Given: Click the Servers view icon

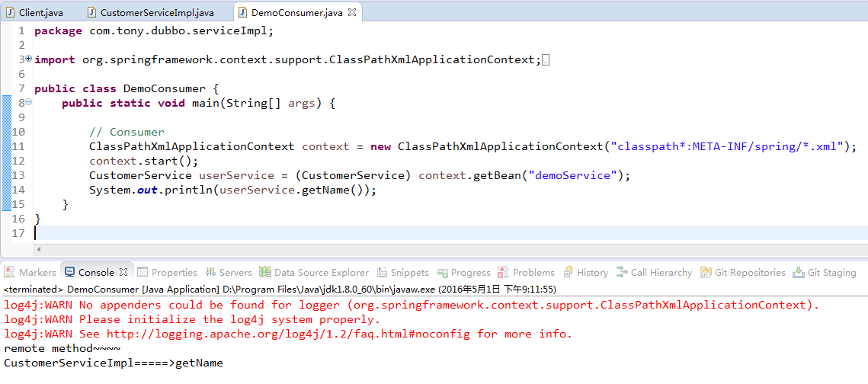Looking at the screenshot, I should coord(210,272).
